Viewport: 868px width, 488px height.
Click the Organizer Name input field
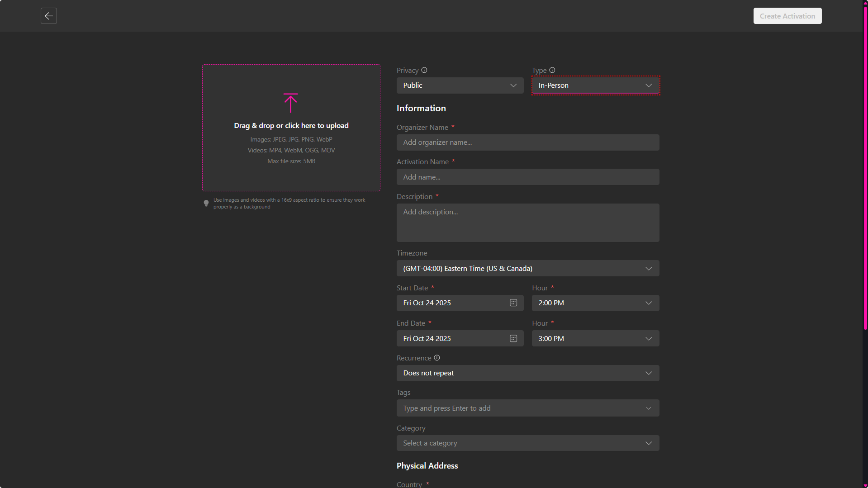(527, 142)
